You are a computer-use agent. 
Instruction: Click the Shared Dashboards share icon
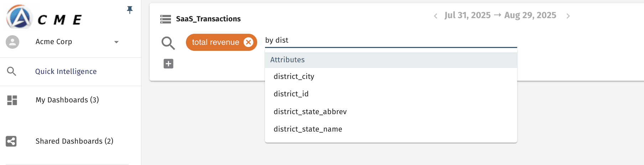point(11,141)
